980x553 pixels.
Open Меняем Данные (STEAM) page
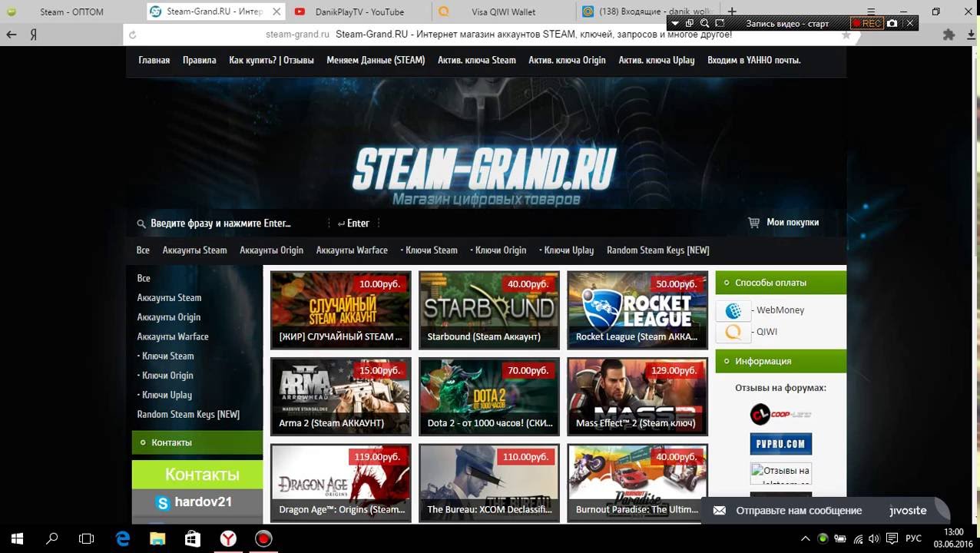(376, 60)
